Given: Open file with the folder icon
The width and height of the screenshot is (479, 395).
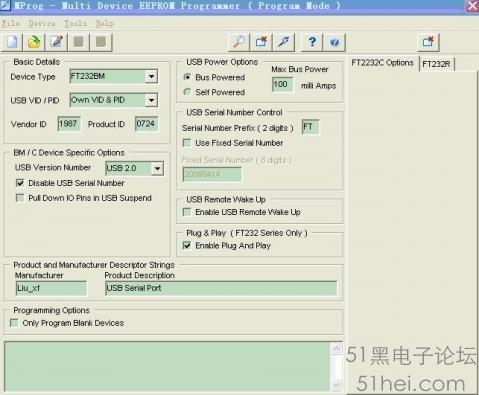Looking at the screenshot, I should (34, 42).
